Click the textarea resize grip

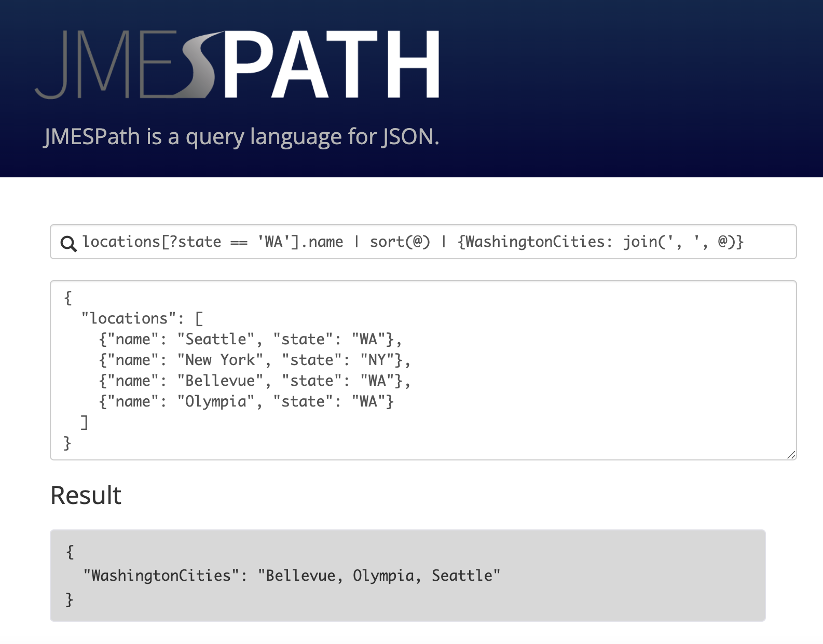click(791, 456)
